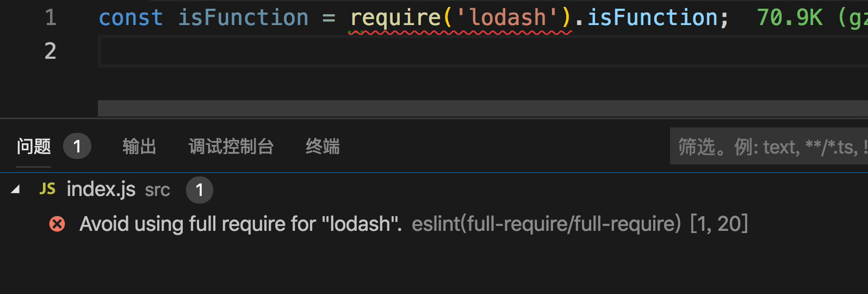Open the 调试控制台 tab
This screenshot has height=294, width=868.
click(x=231, y=146)
